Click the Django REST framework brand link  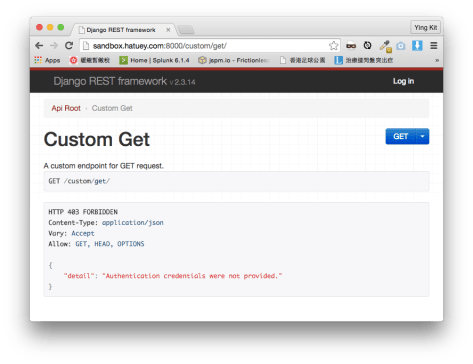coord(110,81)
